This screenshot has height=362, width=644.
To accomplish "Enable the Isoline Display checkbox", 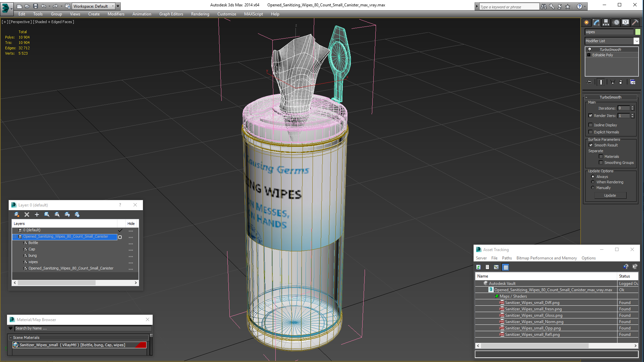I will [x=591, y=125].
